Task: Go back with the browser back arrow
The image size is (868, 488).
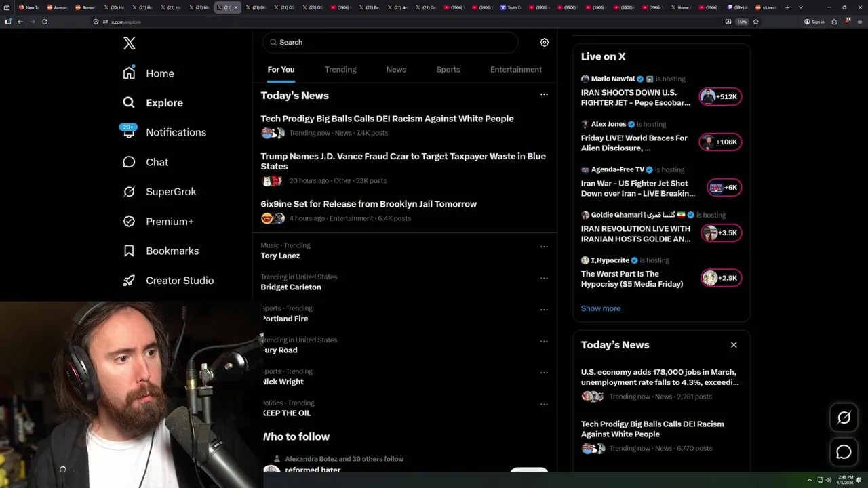Action: [20, 22]
